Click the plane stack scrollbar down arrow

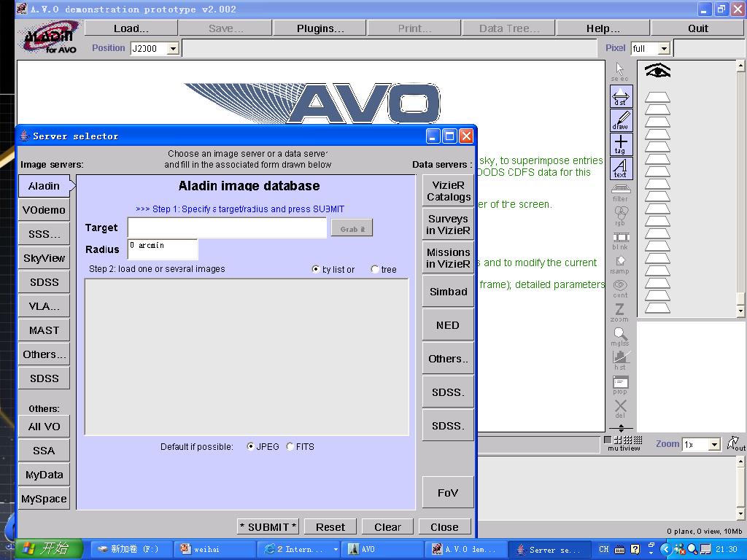pyautogui.click(x=740, y=311)
